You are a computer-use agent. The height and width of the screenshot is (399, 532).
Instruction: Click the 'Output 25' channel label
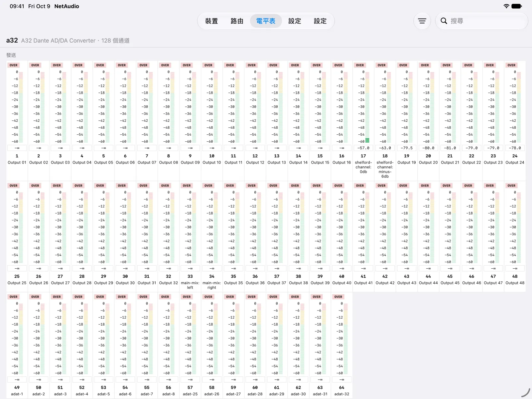17,283
